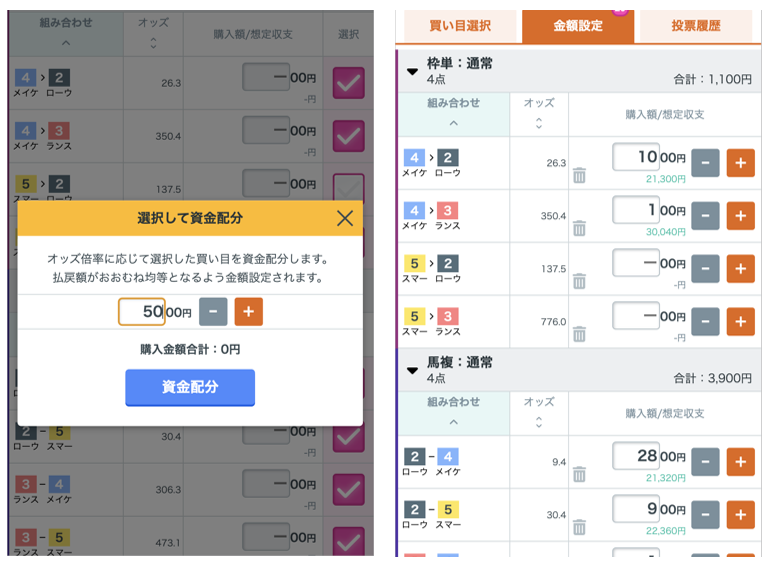Click trash icon for 4>3 ランス bet
This screenshot has width=772, height=574.
pos(579,228)
